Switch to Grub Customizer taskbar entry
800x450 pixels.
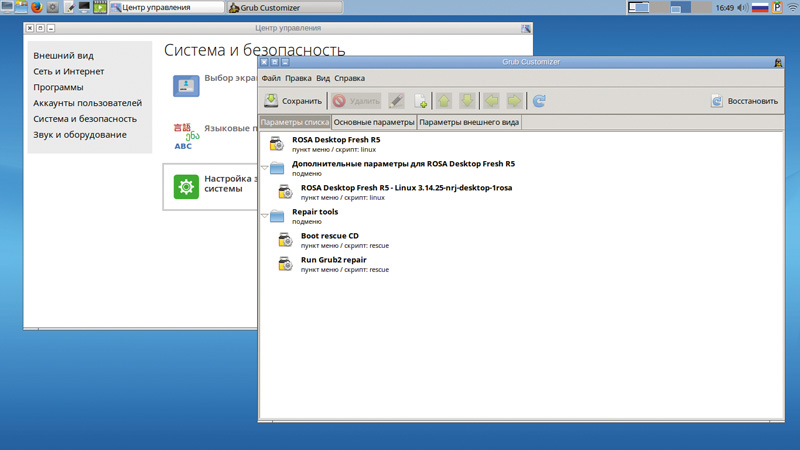pyautogui.click(x=285, y=7)
